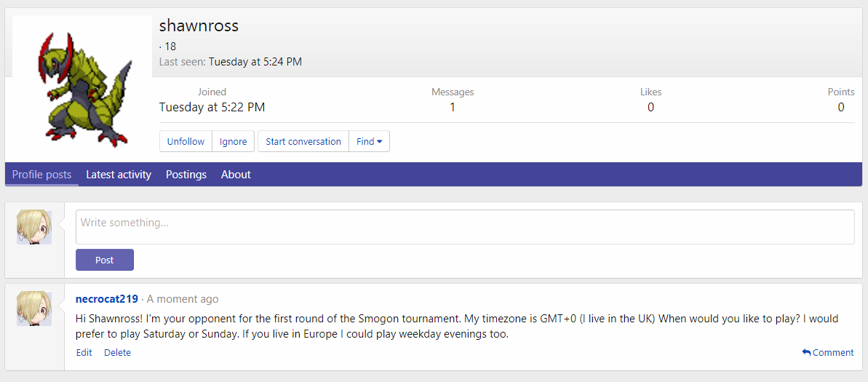
Task: Click the "A moment ago" timestamp
Action: [x=183, y=299]
